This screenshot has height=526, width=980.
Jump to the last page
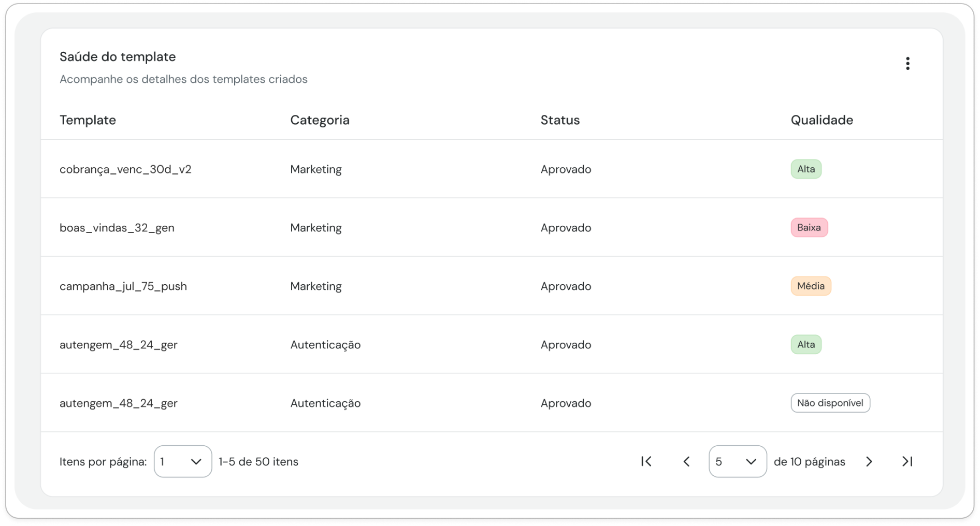tap(907, 461)
